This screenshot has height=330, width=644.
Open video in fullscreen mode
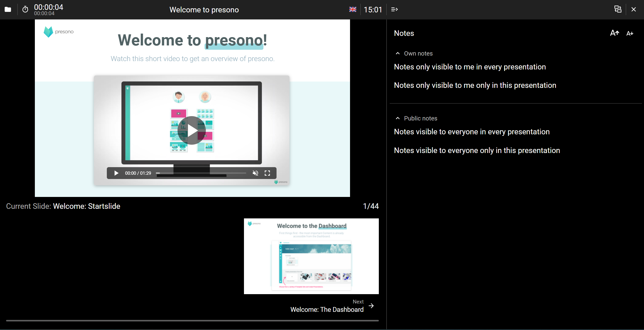(267, 173)
